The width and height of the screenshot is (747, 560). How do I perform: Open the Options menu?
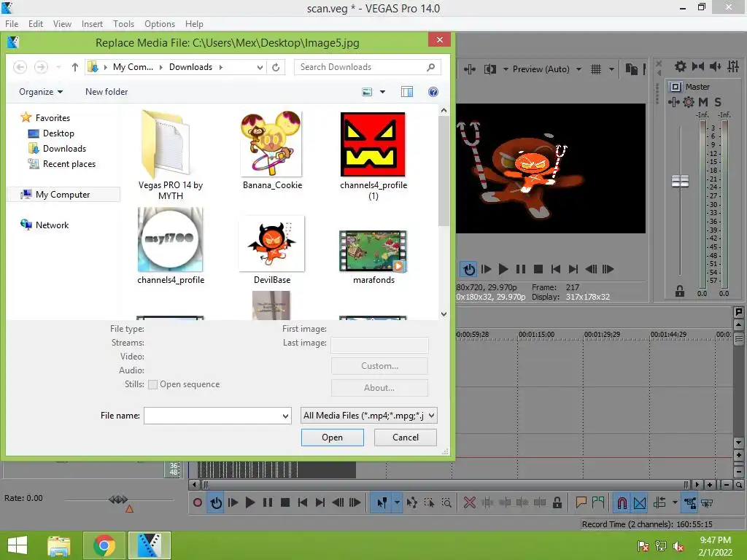pos(160,24)
